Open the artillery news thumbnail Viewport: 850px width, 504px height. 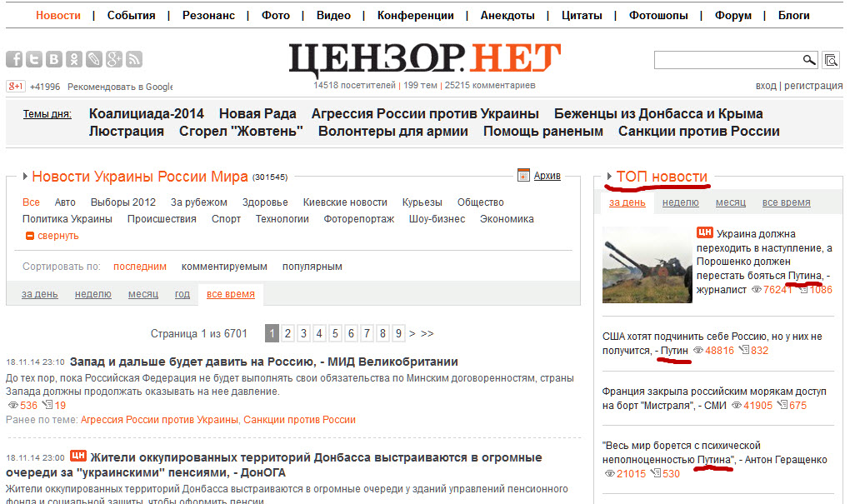click(647, 265)
